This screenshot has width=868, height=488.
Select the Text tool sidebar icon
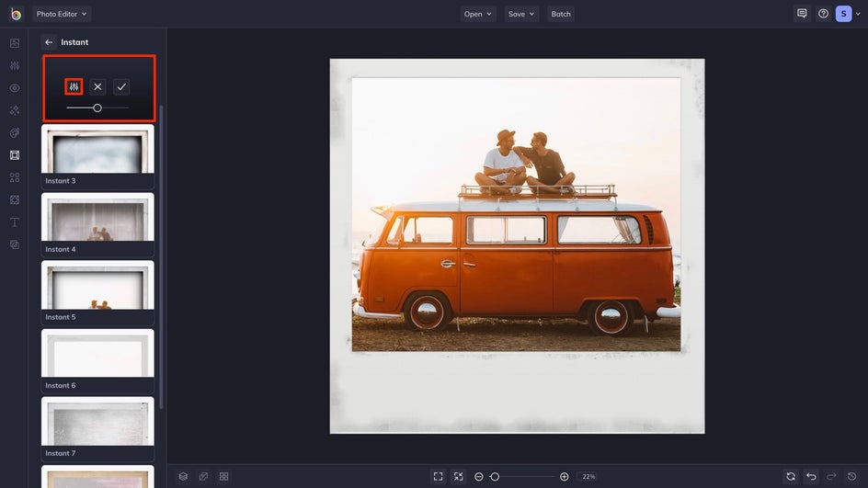point(15,222)
